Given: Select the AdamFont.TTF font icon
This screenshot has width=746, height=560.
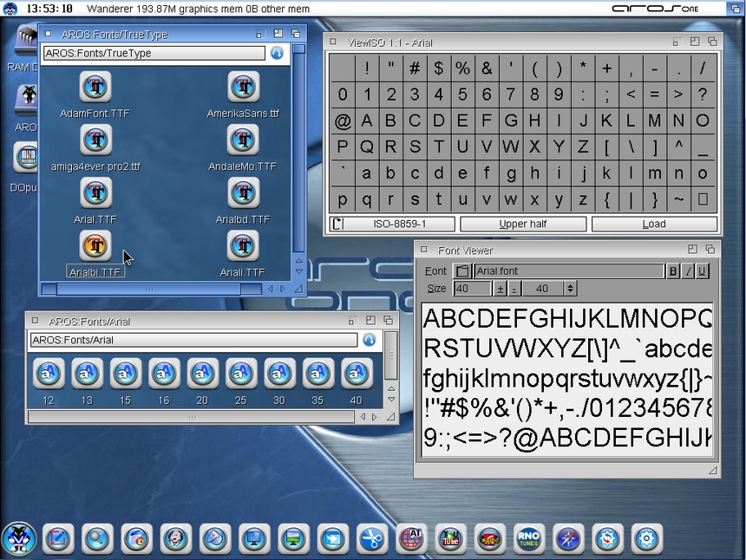Looking at the screenshot, I should 95,87.
